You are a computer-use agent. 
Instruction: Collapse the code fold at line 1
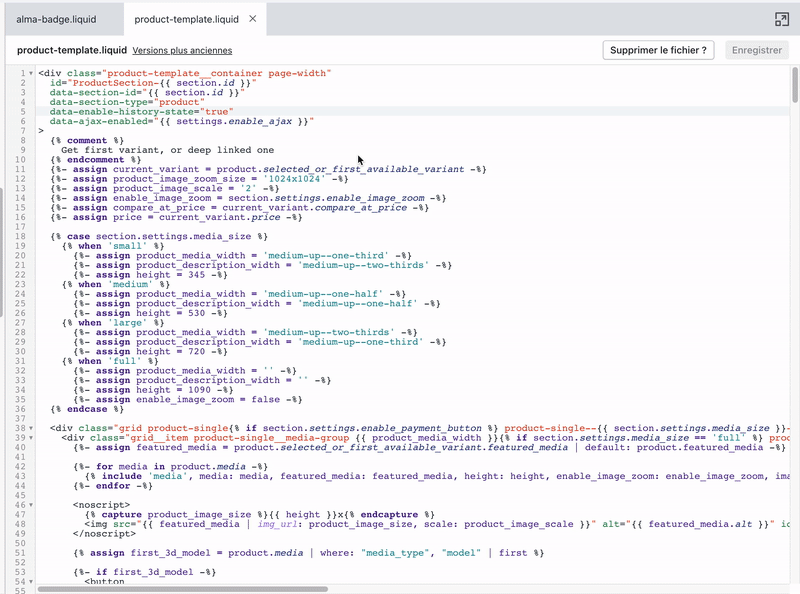pos(31,73)
